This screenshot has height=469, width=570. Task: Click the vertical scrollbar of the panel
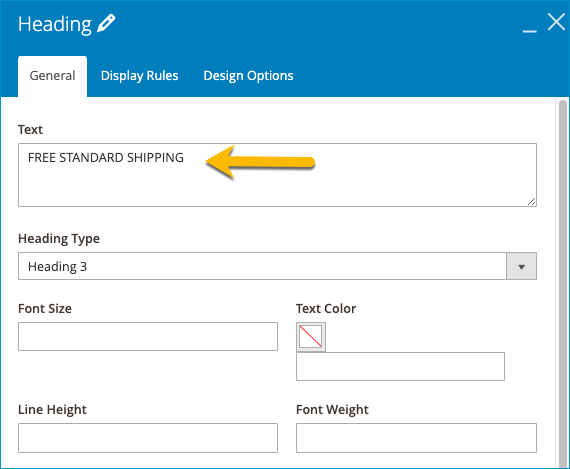(563, 284)
